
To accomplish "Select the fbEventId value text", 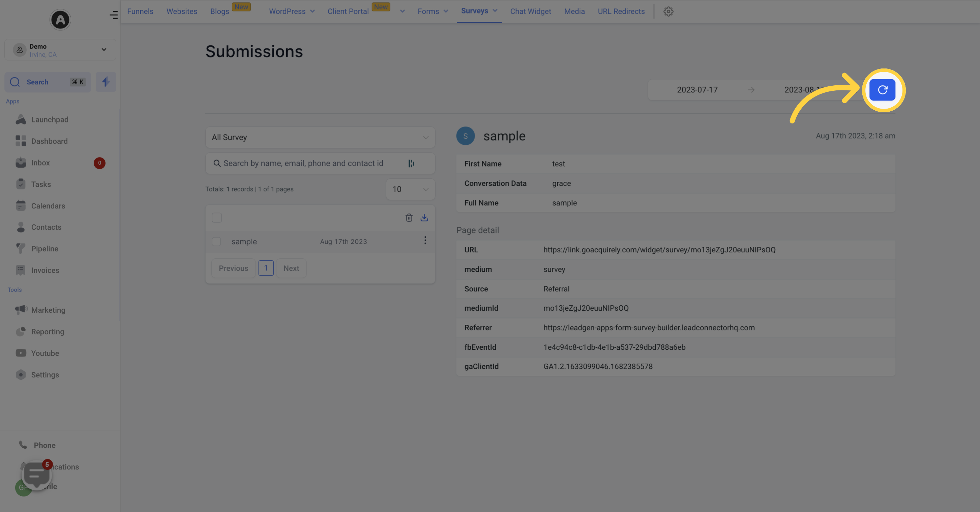I will [x=614, y=347].
